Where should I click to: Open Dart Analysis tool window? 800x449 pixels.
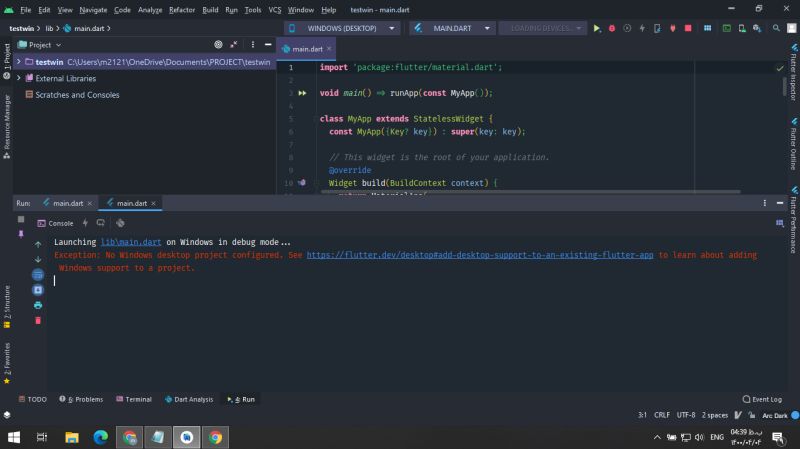[x=189, y=399]
